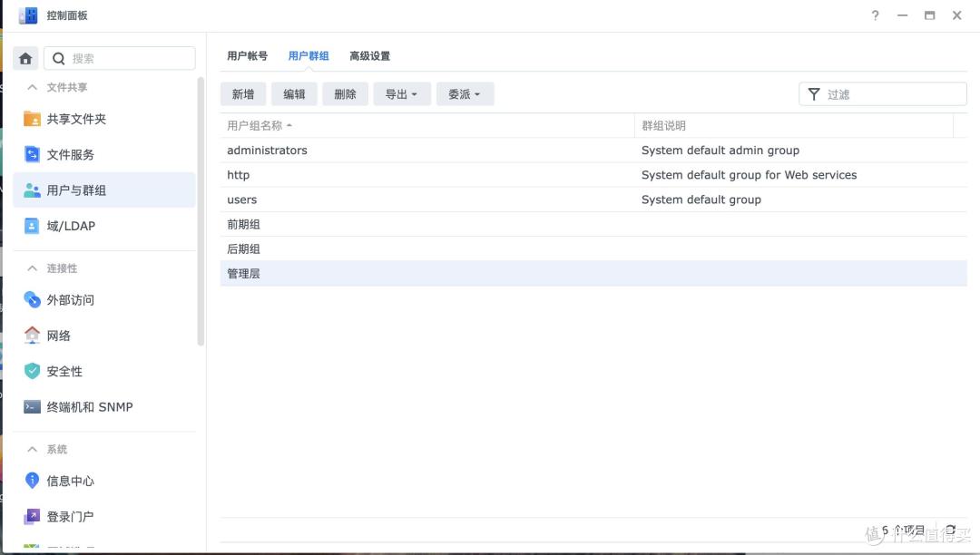The height and width of the screenshot is (555, 980).
Task: Click the refresh icon at bottom right
Action: coord(950,530)
